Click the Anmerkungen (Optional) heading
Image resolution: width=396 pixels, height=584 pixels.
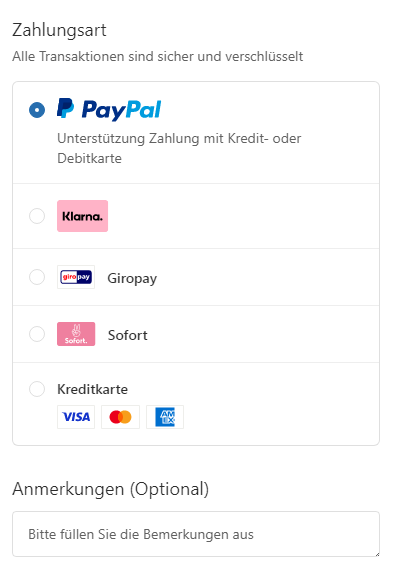111,489
